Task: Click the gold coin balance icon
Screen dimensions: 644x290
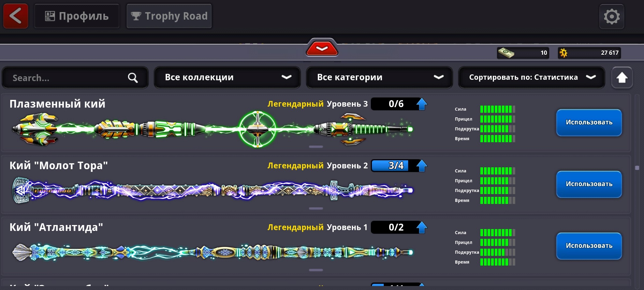Action: point(563,53)
